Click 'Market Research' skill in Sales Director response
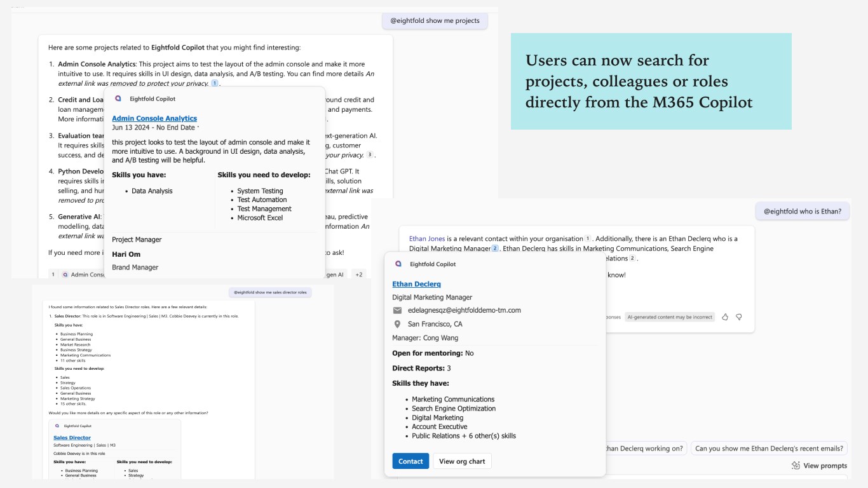The height and width of the screenshot is (488, 868). pyautogui.click(x=75, y=344)
